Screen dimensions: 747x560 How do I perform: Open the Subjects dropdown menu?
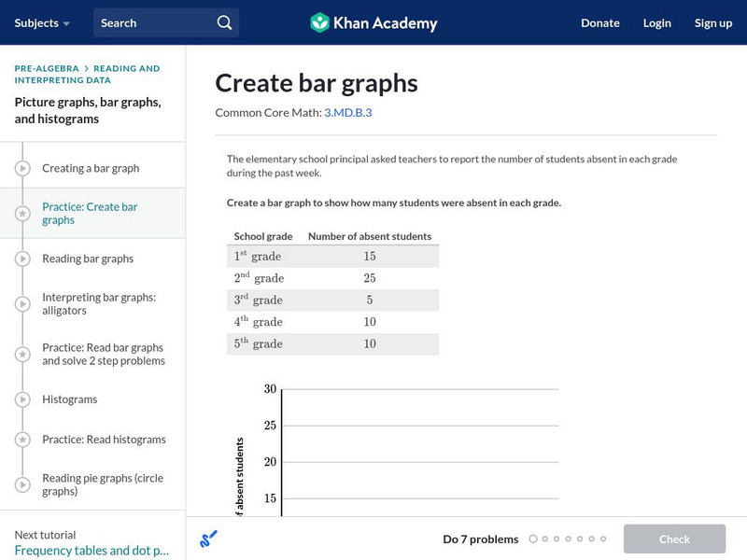pyautogui.click(x=42, y=22)
